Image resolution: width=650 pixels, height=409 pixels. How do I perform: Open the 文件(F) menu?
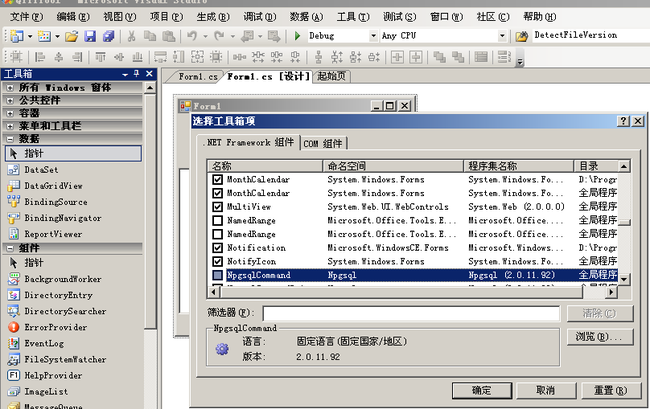point(26,17)
